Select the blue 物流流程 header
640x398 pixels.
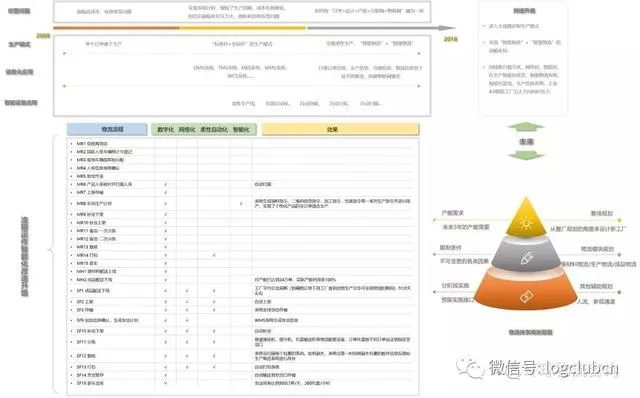(107, 129)
